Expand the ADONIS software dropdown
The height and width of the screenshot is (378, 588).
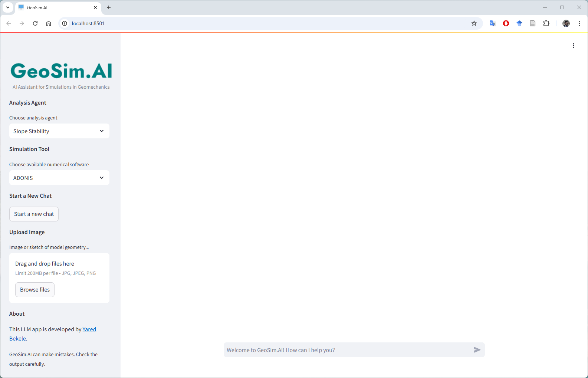pos(59,178)
